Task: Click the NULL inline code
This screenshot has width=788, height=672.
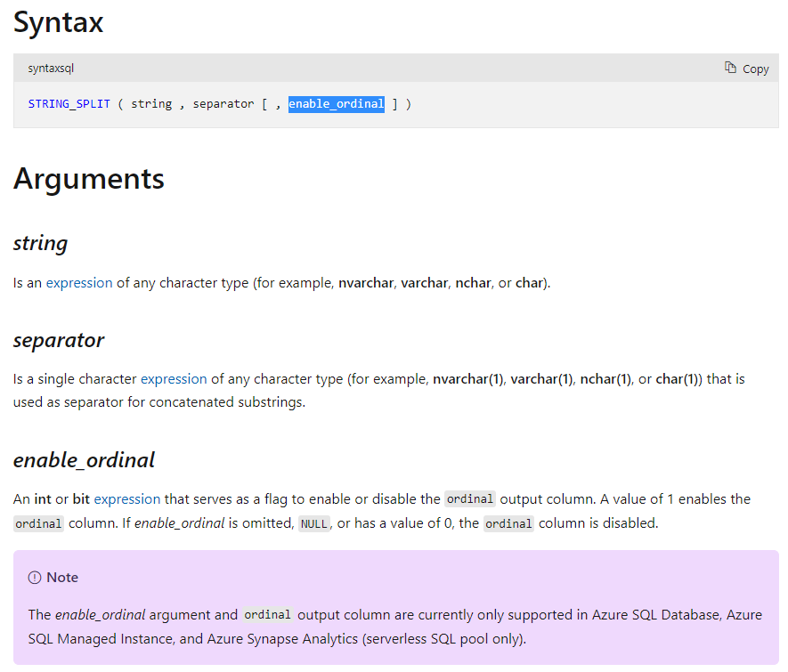Action: (314, 524)
